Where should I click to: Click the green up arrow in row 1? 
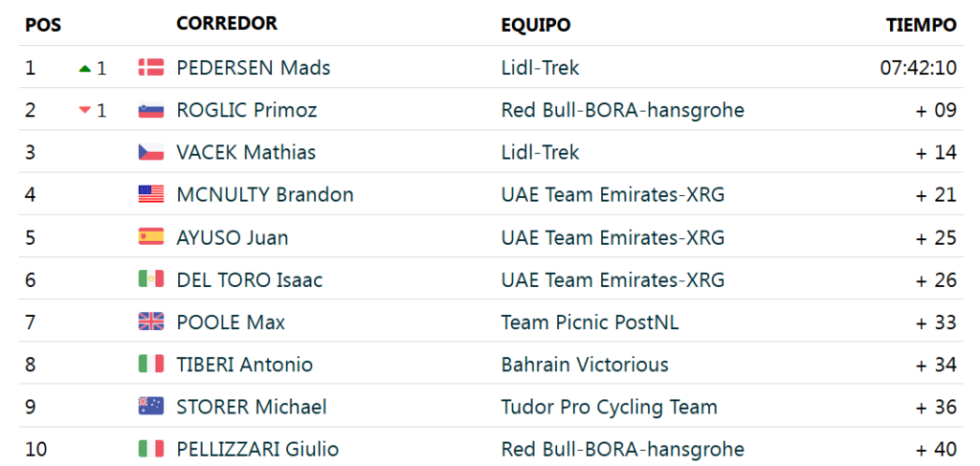85,68
